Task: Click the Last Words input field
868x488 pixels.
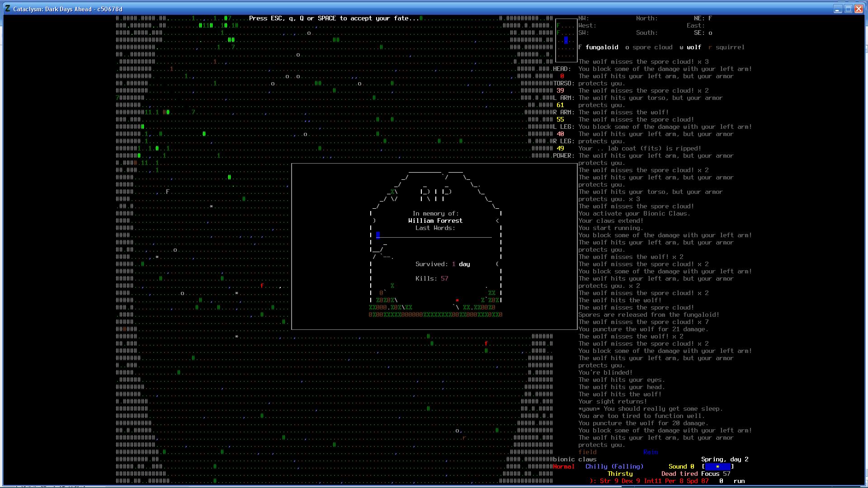Action: [435, 235]
